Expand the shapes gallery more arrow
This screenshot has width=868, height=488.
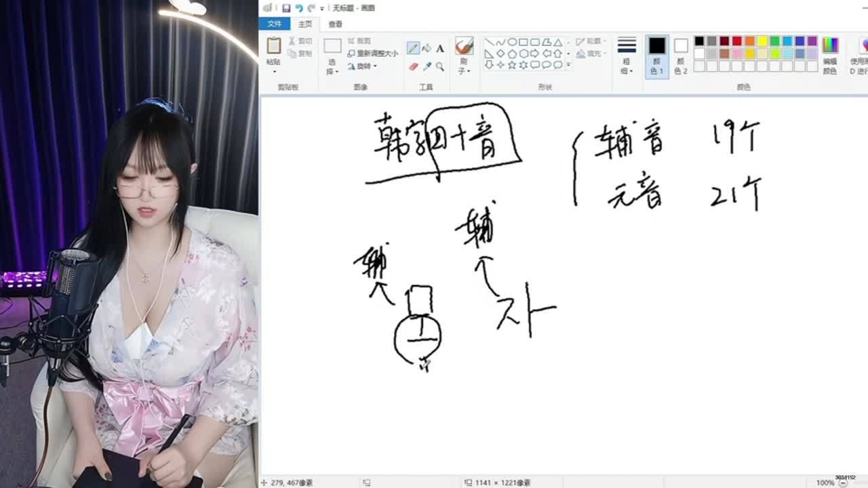tap(568, 65)
